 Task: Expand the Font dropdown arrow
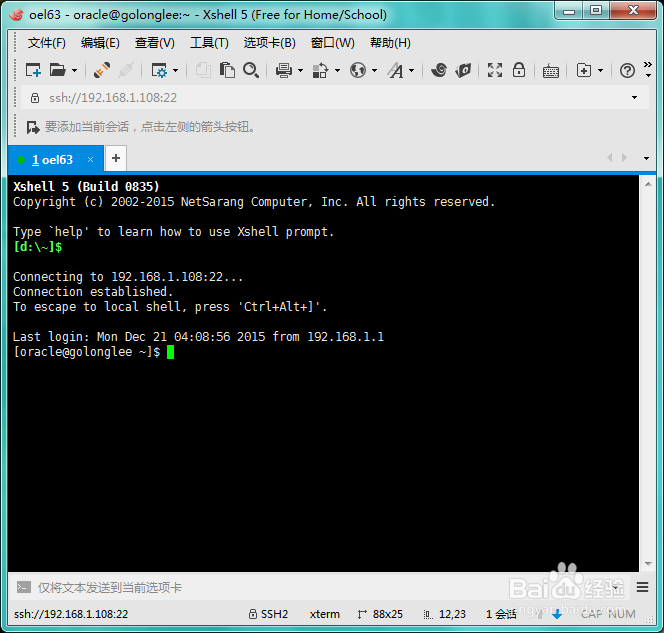(x=412, y=70)
